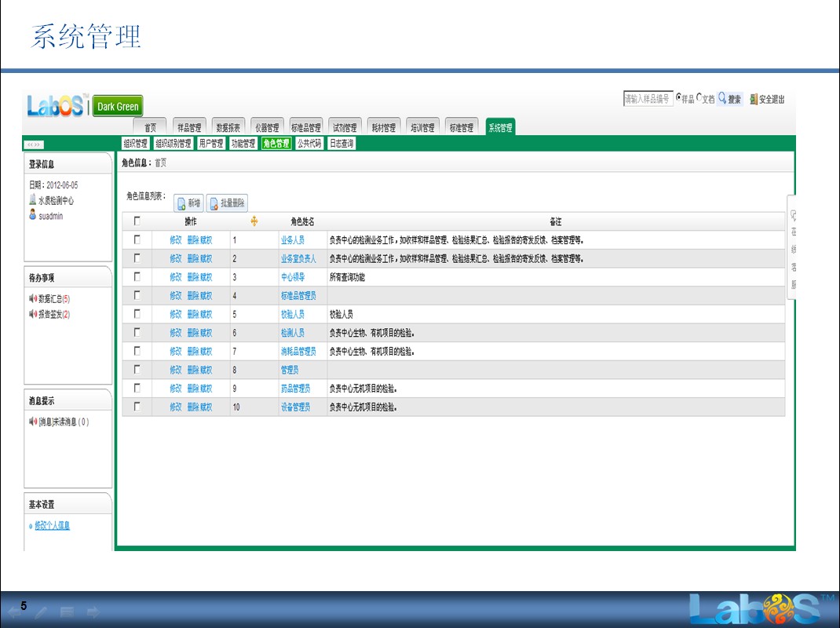Check the checkbox for 业务人员 row
The image size is (840, 628).
[x=137, y=239]
